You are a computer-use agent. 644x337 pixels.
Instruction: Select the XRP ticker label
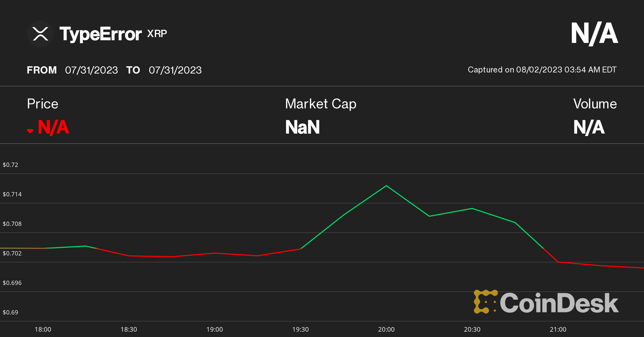click(x=157, y=34)
